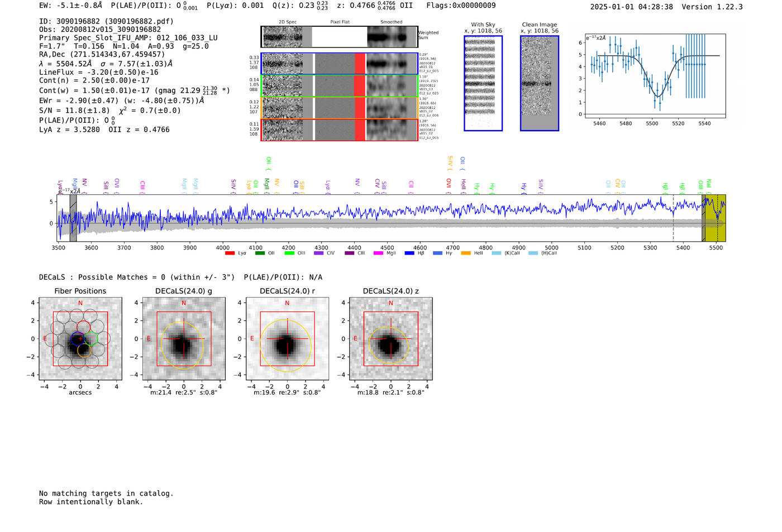Click the 'Flags:0x00000009' text
This screenshot has width=782, height=532.
tap(461, 6)
